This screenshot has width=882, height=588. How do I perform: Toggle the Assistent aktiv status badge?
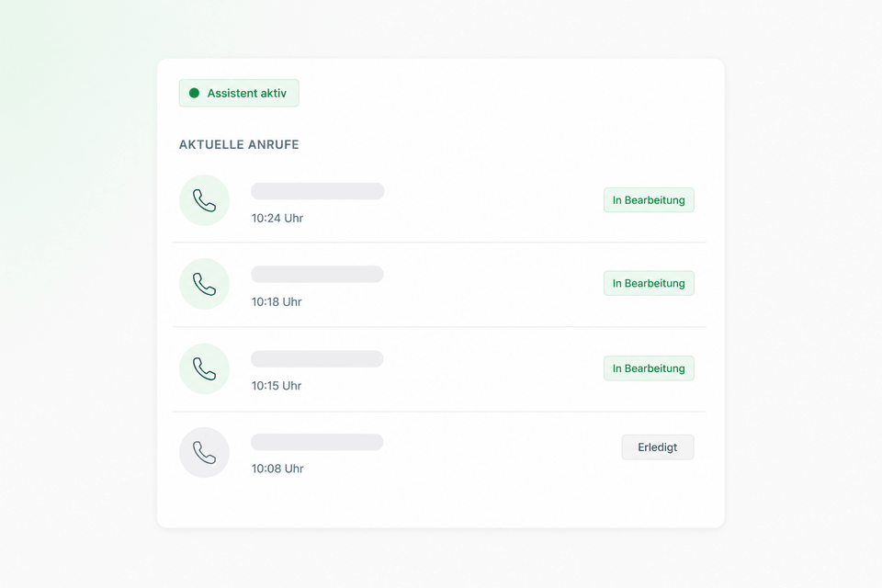click(x=239, y=93)
